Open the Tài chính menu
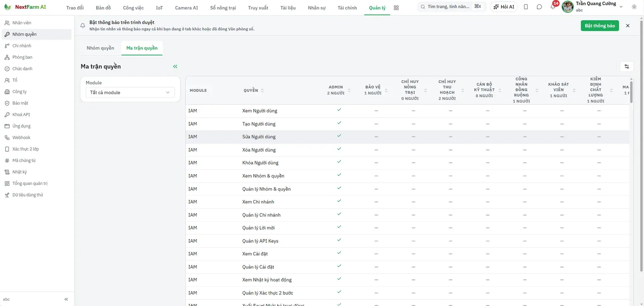The image size is (644, 306). (347, 8)
